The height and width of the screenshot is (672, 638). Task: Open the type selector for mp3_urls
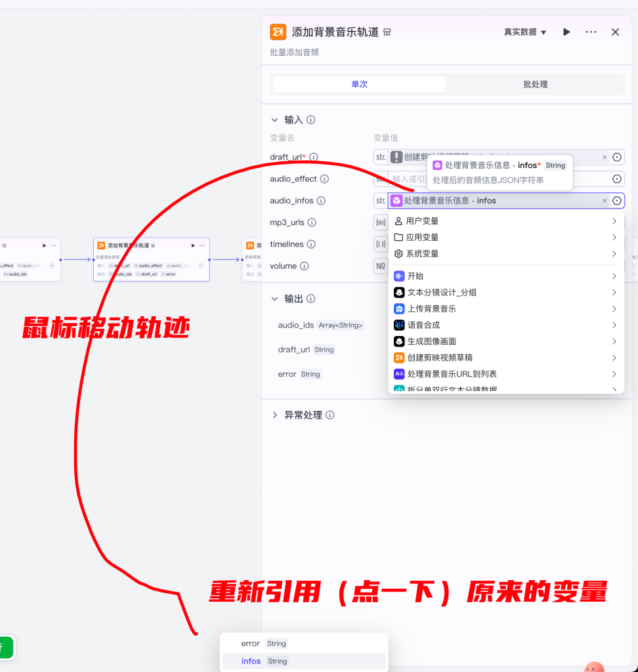(x=381, y=222)
